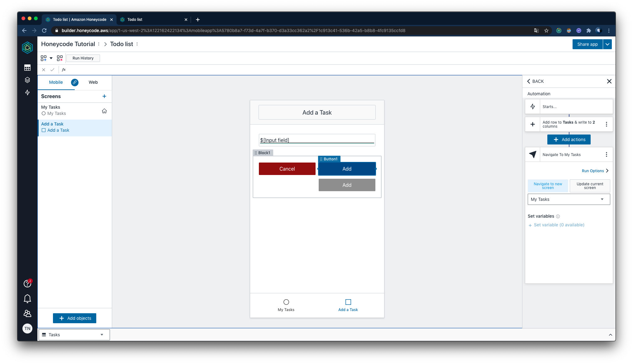Click the Share app button

click(x=588, y=44)
